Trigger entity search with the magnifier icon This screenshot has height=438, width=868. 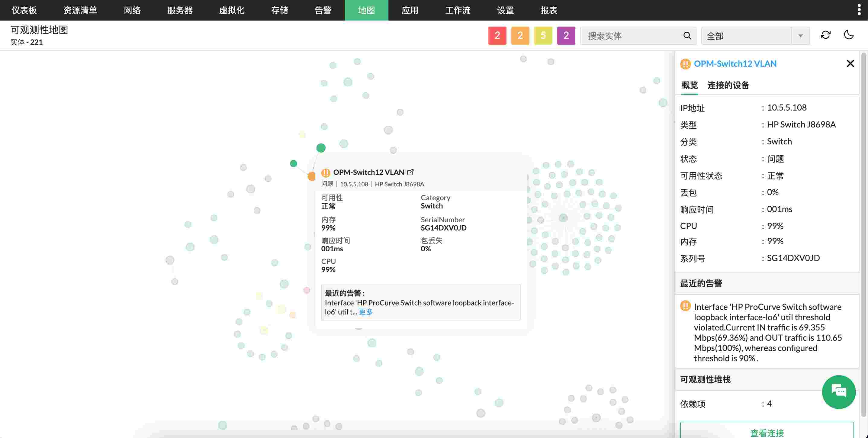(687, 36)
